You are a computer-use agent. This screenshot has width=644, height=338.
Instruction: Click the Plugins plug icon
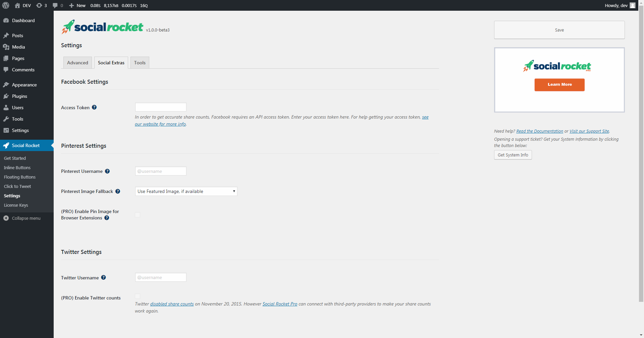coord(6,96)
